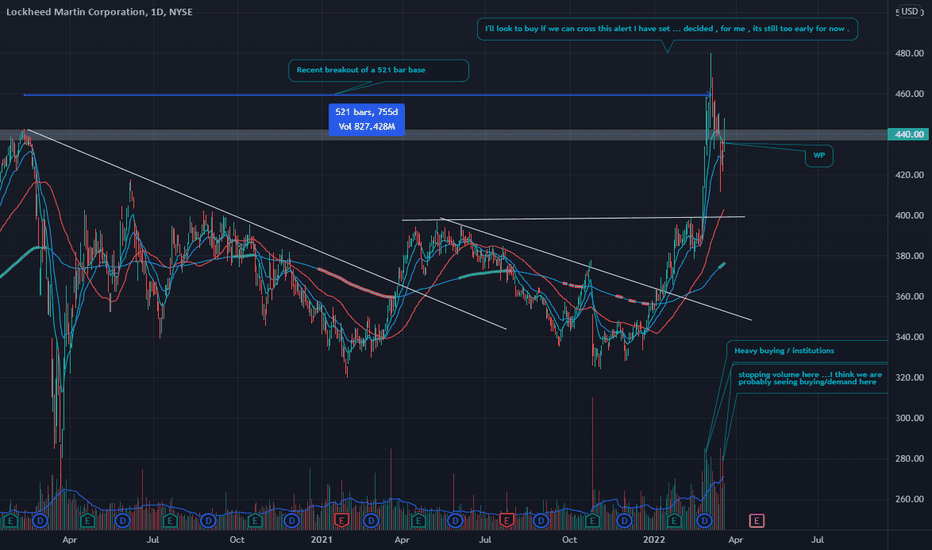Open the dividend marker just before the 2021 label
The width and height of the screenshot is (932, 550).
pos(291,521)
